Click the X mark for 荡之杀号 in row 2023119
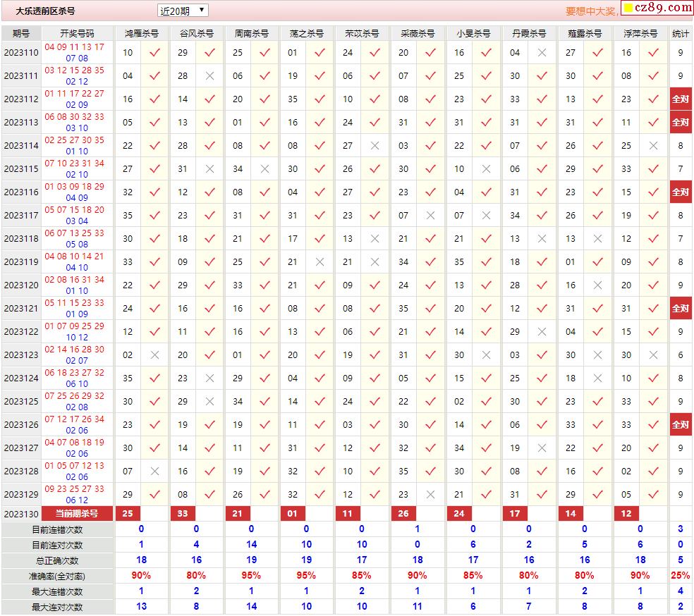 (319, 261)
